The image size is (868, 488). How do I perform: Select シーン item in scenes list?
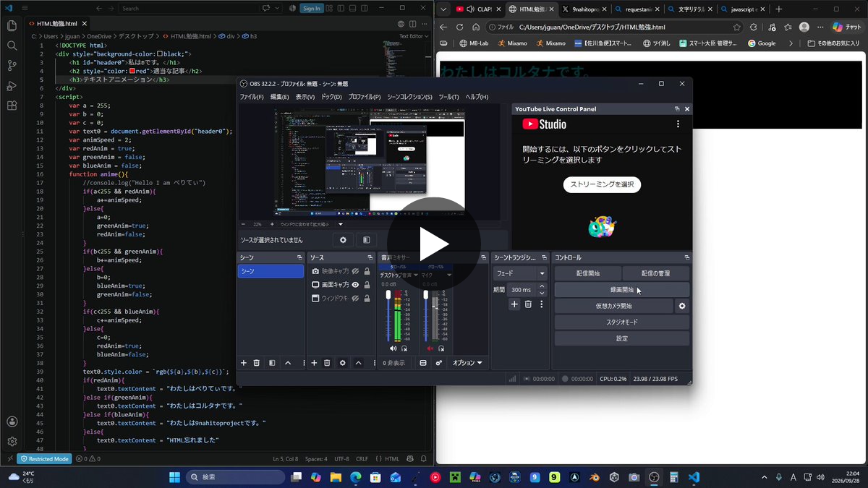tap(271, 271)
